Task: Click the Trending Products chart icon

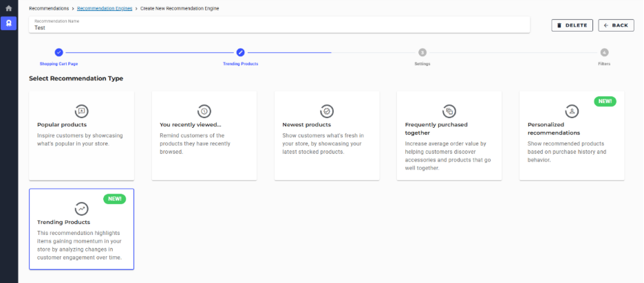Action: [81, 209]
